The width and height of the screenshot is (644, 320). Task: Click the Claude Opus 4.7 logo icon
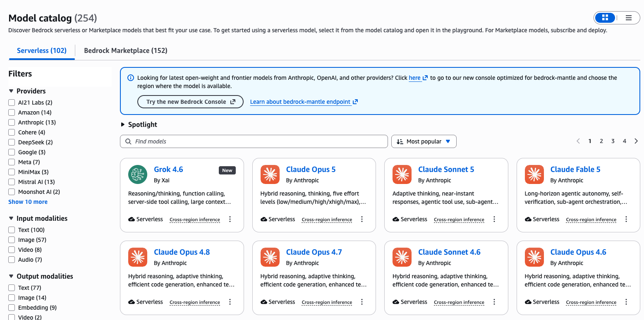pyautogui.click(x=270, y=257)
